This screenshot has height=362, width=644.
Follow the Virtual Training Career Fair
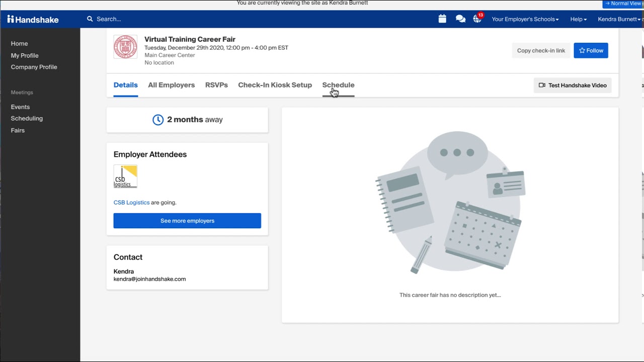(x=591, y=50)
